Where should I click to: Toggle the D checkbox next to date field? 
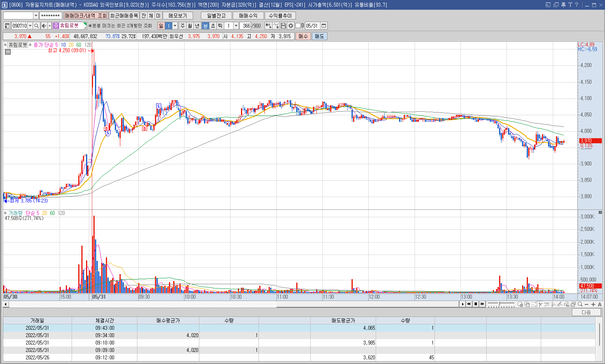click(298, 26)
